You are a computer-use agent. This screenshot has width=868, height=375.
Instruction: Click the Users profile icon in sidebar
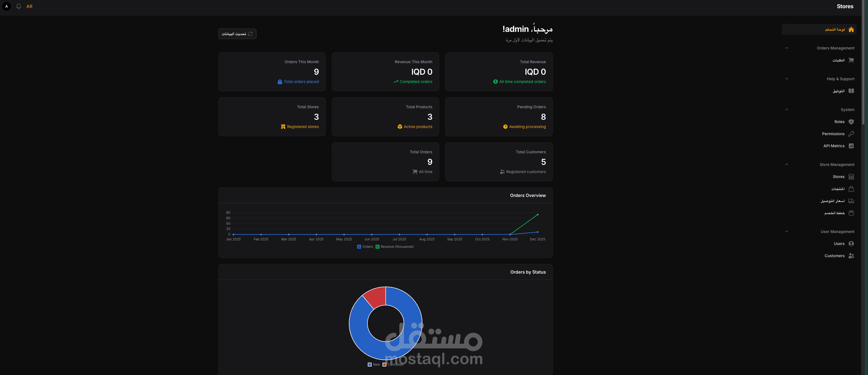(851, 244)
